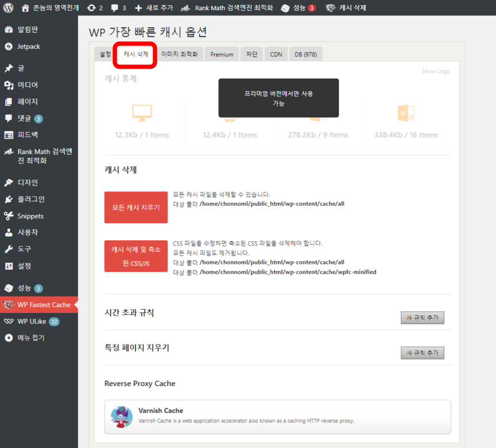
Task: Switch to the 캐시 삭제 tab
Action: (x=136, y=54)
